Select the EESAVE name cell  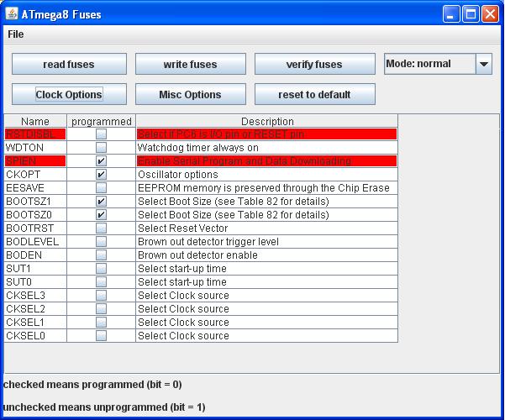coord(35,188)
